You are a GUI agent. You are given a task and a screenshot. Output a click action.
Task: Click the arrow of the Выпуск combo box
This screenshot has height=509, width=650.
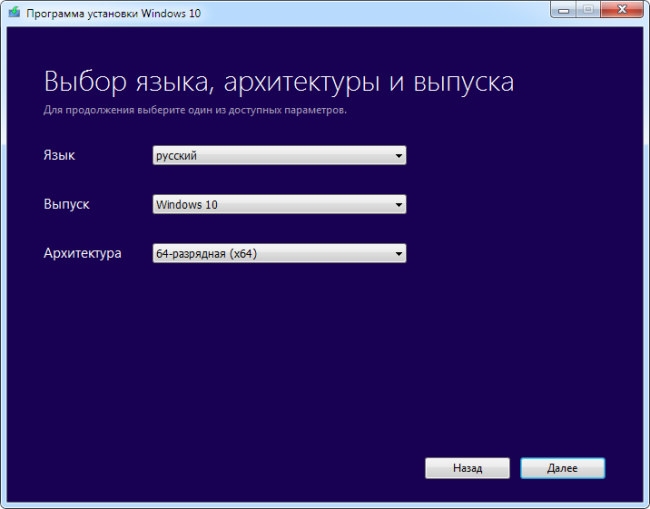[398, 205]
